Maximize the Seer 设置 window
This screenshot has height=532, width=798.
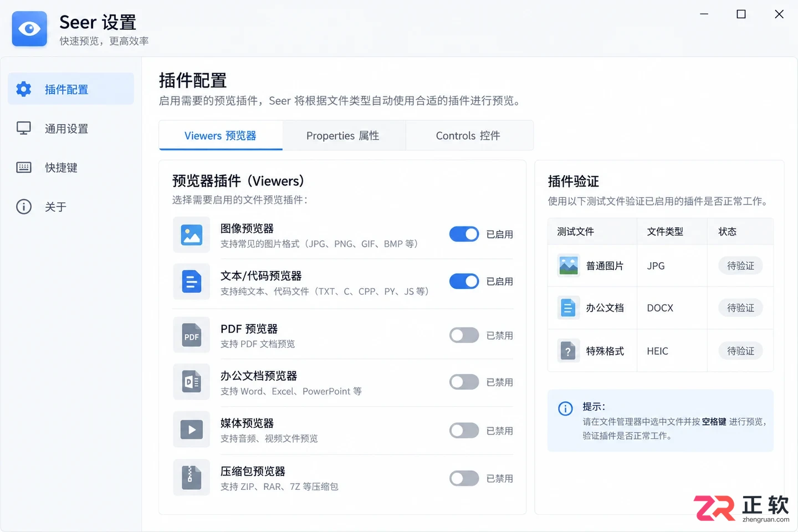coord(741,14)
